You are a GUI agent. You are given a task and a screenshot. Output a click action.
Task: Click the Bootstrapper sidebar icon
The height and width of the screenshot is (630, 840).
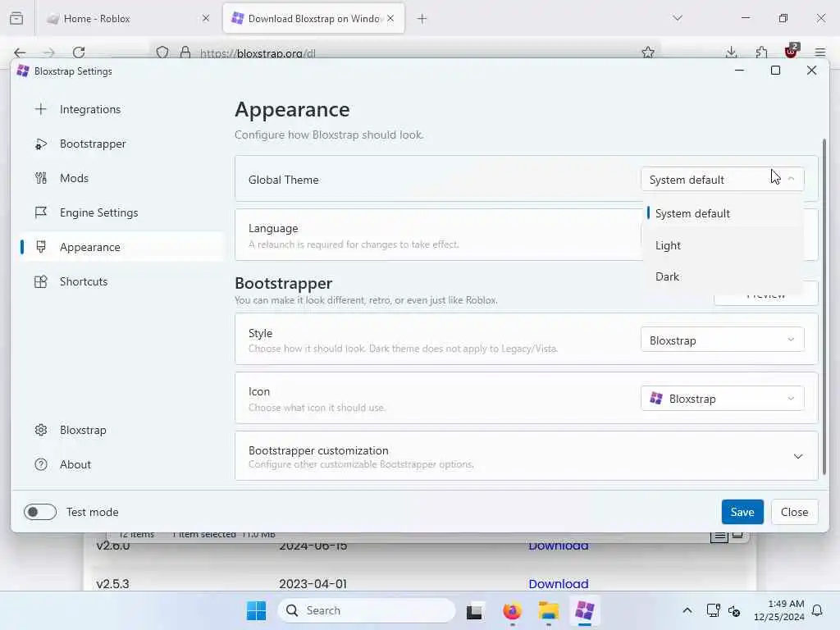pyautogui.click(x=41, y=144)
